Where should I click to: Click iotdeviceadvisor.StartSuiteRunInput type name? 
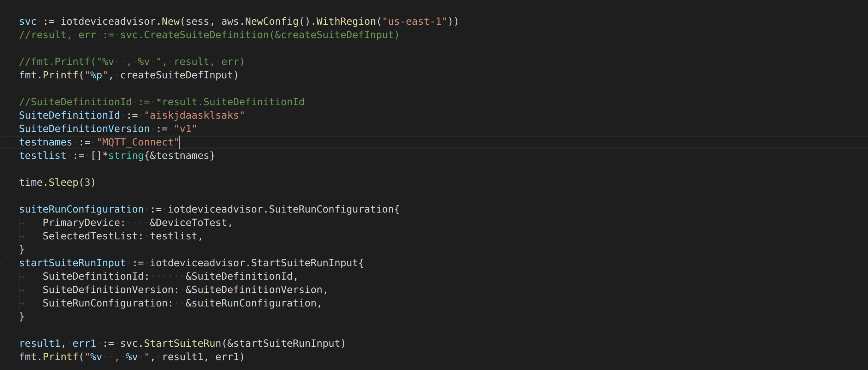(x=254, y=263)
